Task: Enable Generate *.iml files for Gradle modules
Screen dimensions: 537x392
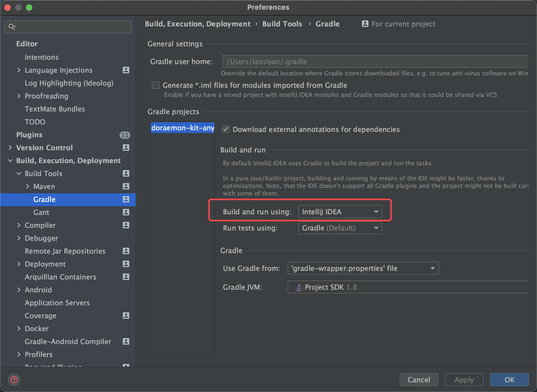Action: (155, 85)
